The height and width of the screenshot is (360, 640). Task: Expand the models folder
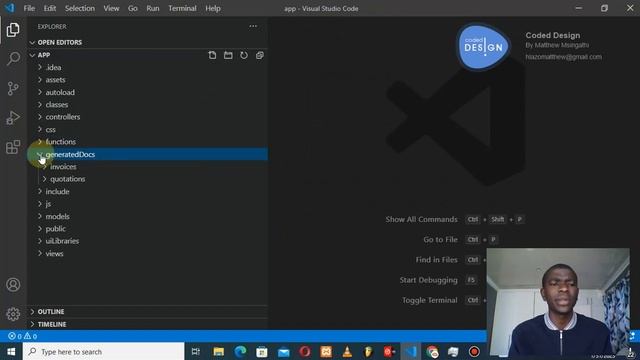[x=148, y=216]
